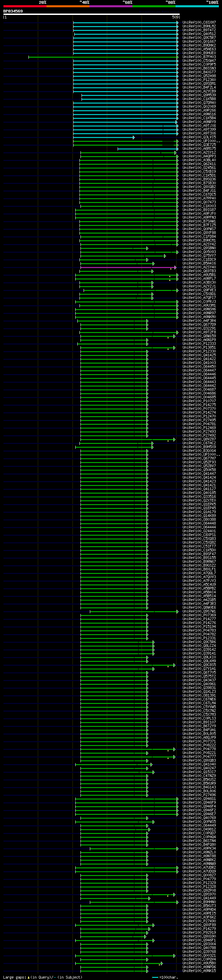Select the UniRef100_A9RFL7 label
Viewport: 222px width, 980px height.
coord(199,279)
